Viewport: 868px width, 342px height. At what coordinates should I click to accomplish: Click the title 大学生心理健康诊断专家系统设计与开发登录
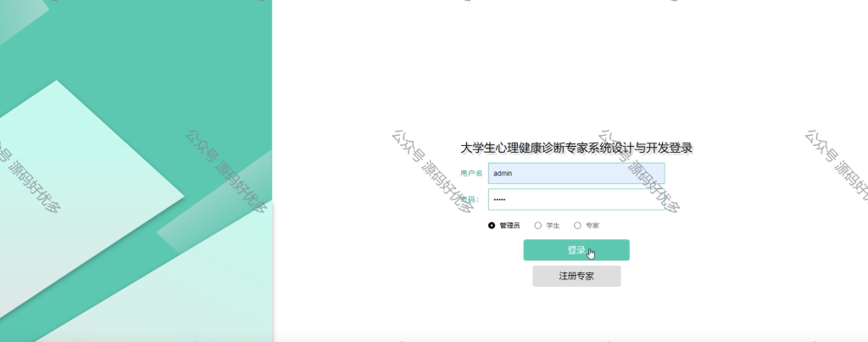click(576, 148)
